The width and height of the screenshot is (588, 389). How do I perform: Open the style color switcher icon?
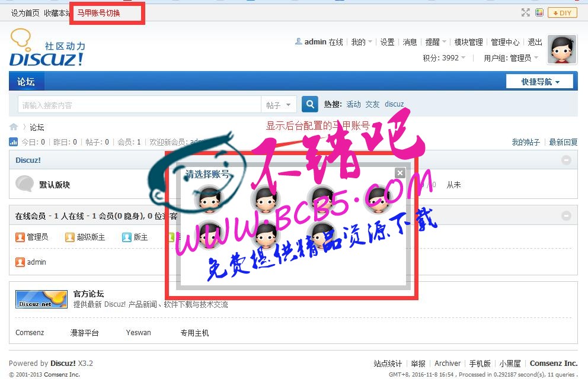539,13
